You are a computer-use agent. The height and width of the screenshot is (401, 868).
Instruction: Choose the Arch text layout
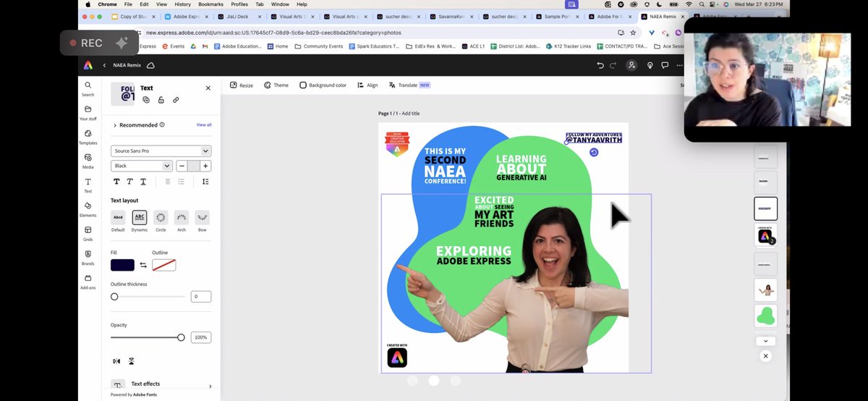pos(182,220)
